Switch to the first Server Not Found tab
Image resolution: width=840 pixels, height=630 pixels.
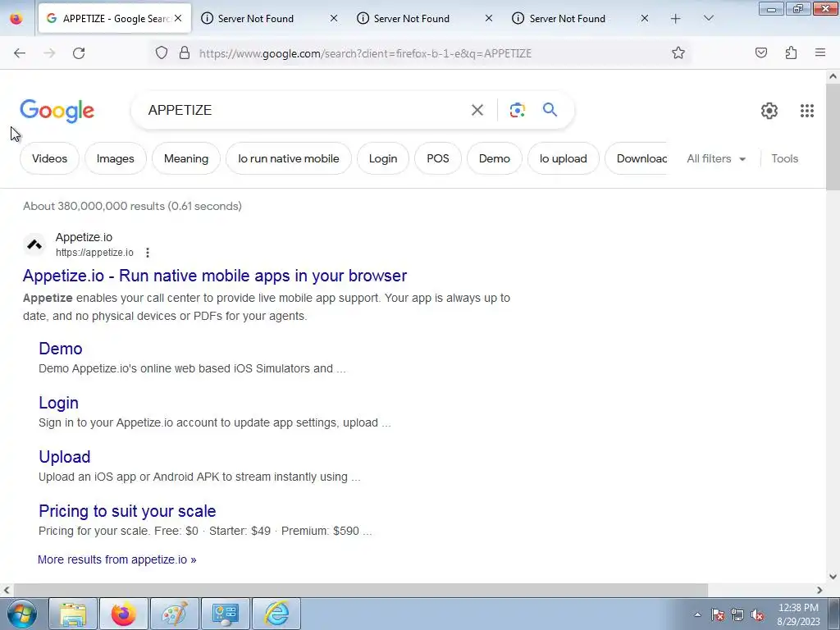pyautogui.click(x=268, y=19)
